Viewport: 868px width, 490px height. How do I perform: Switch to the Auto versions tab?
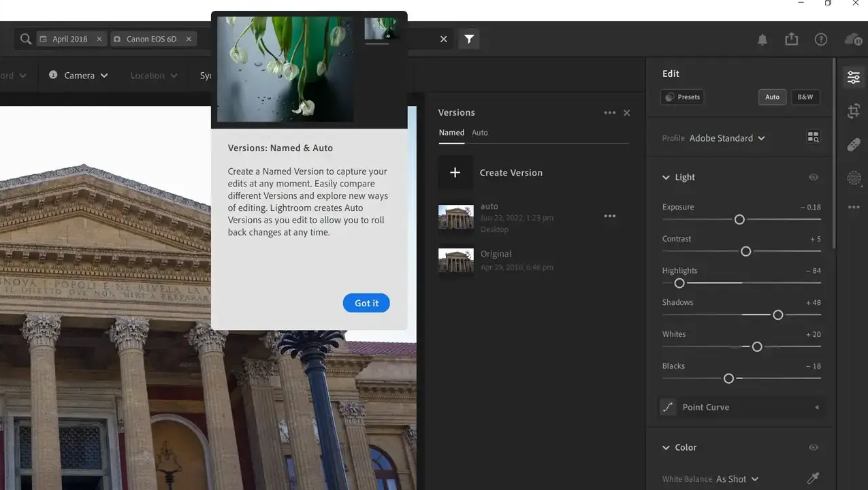pos(479,133)
